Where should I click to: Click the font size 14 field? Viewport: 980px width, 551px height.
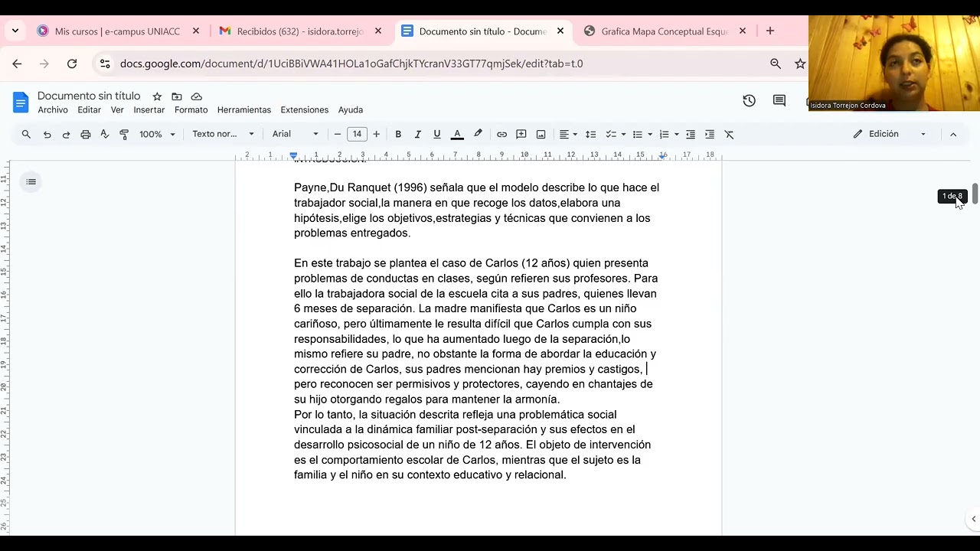tap(357, 134)
